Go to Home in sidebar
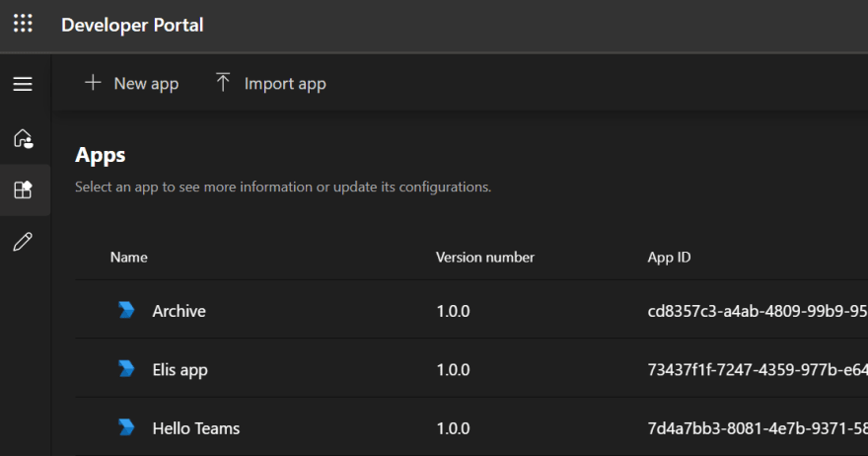868x456 pixels. click(24, 138)
